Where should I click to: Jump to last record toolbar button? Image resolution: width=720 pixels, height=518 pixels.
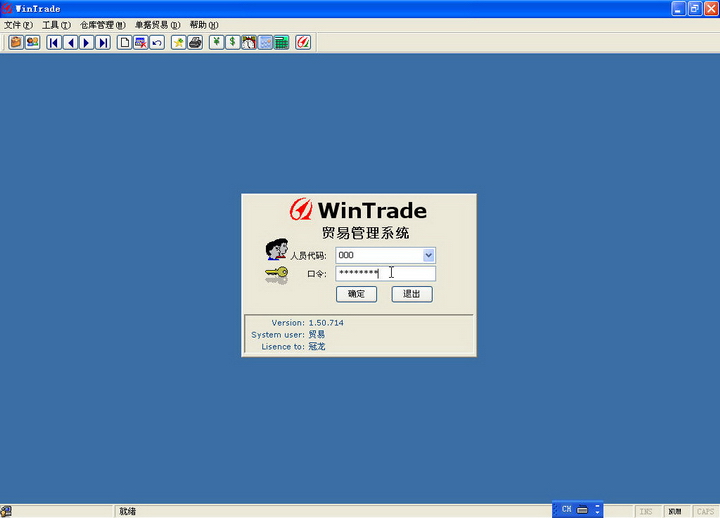103,43
